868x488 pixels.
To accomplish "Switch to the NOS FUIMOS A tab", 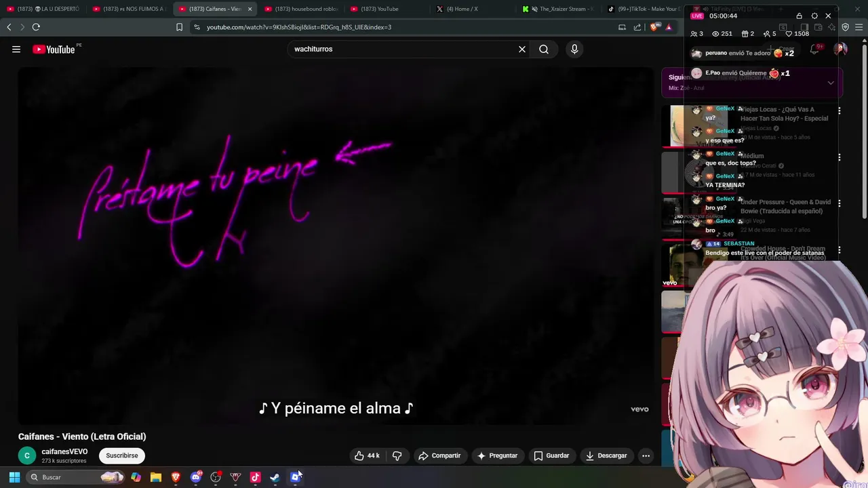I will coord(130,9).
